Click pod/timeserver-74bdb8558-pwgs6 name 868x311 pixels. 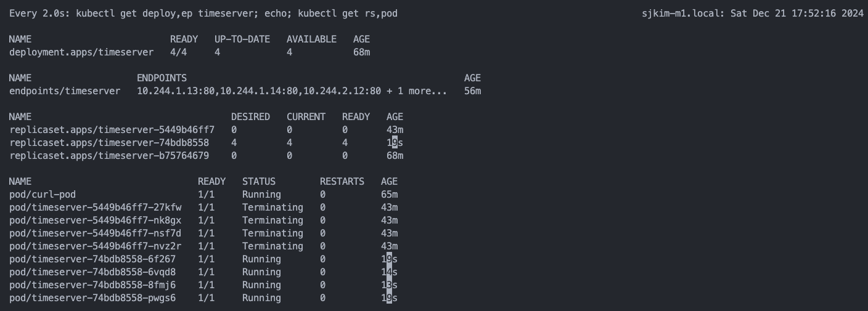pos(92,298)
